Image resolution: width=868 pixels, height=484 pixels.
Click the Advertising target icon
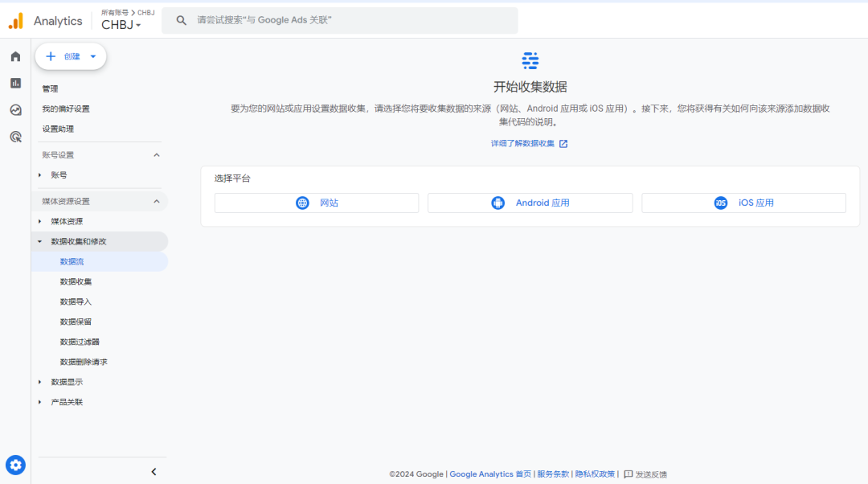[x=14, y=136]
